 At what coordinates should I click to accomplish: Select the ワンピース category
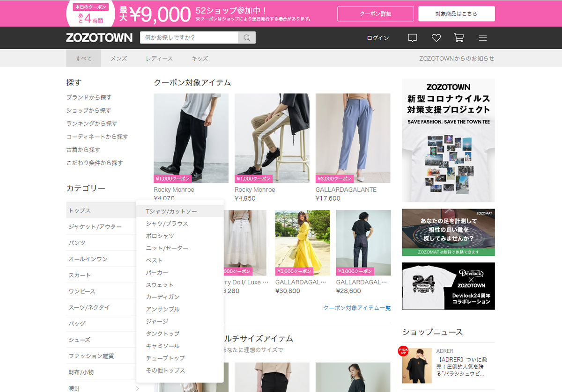[101, 291]
